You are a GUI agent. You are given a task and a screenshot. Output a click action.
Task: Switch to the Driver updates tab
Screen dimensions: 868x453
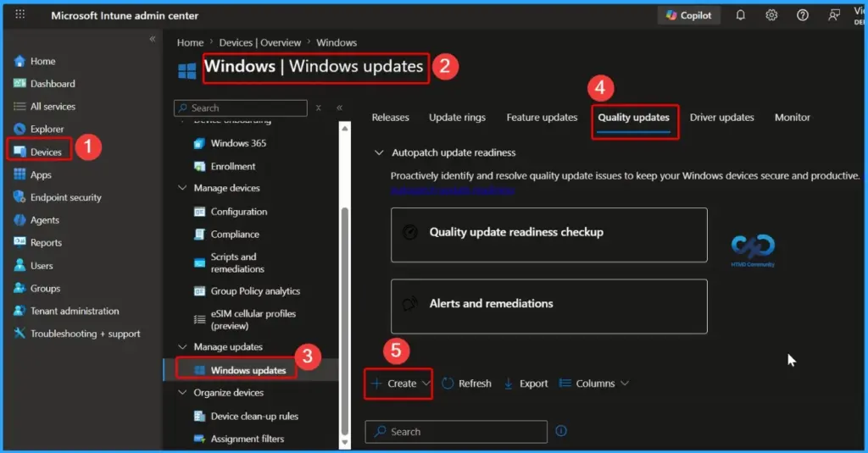[x=722, y=117]
